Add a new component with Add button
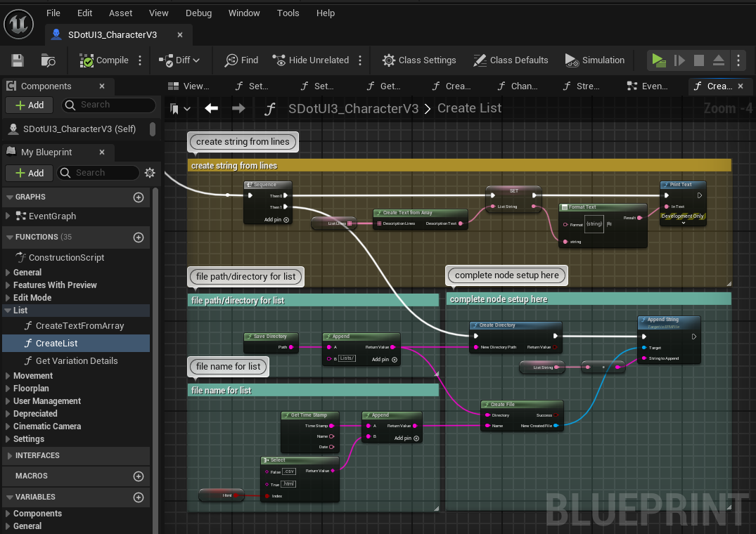This screenshot has width=756, height=534. pyautogui.click(x=30, y=105)
